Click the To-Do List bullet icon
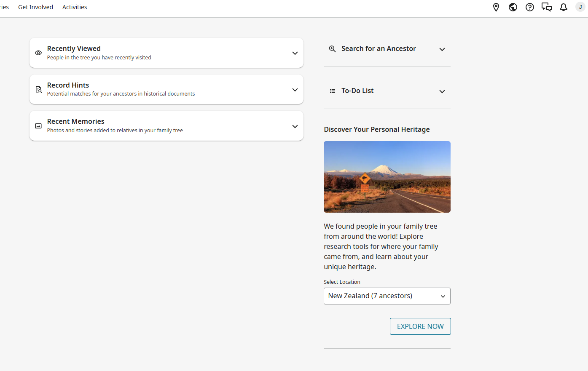This screenshot has height=371, width=588. pos(333,91)
